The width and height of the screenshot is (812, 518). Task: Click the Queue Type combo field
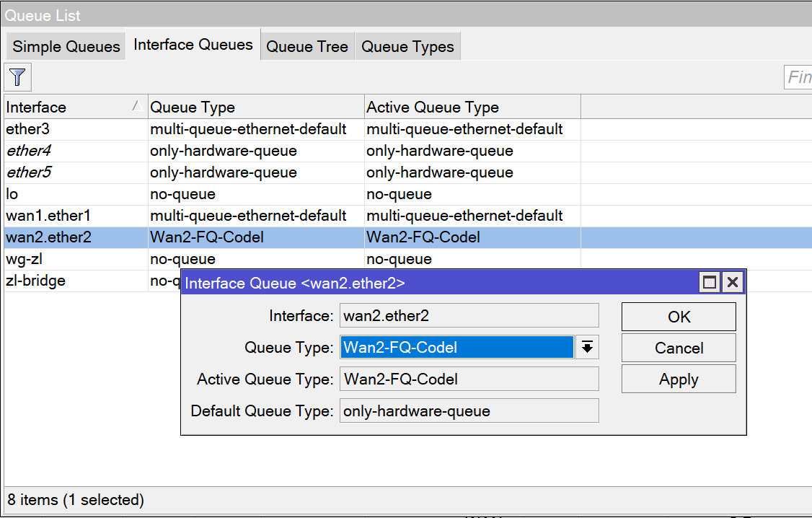[x=456, y=348]
